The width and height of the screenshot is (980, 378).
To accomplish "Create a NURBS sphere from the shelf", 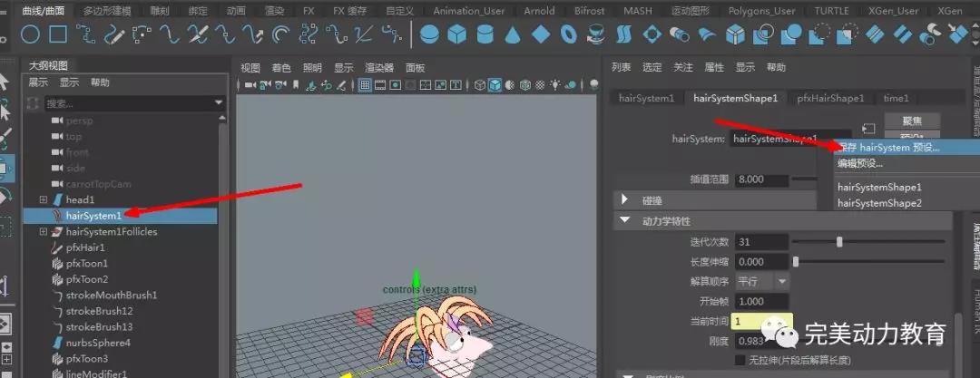I will 429,34.
